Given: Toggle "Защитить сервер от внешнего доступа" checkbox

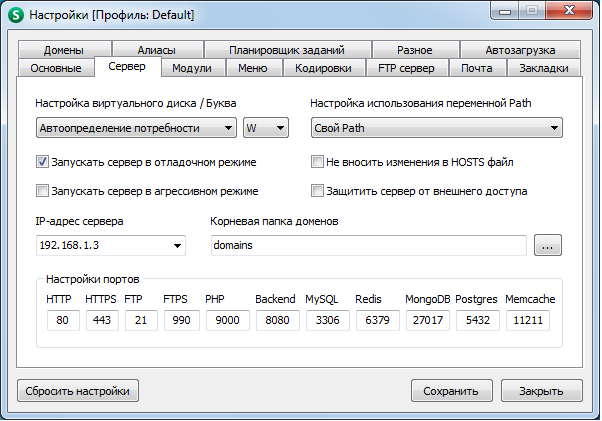Looking at the screenshot, I should coord(318,191).
